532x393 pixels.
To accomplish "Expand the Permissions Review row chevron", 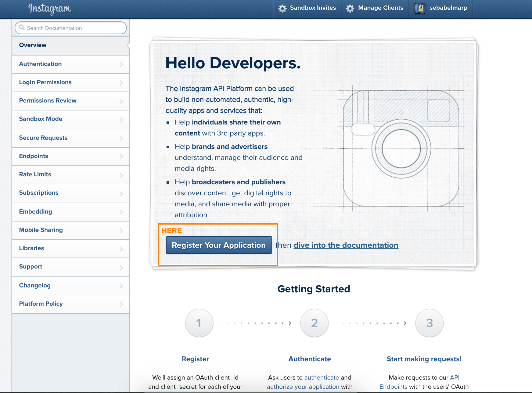I will pyautogui.click(x=121, y=101).
